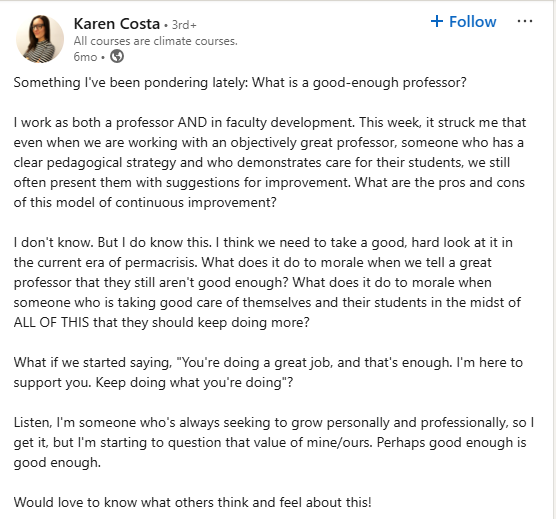Click the 6mo post timestamp
The height and width of the screenshot is (519, 556).
85,57
